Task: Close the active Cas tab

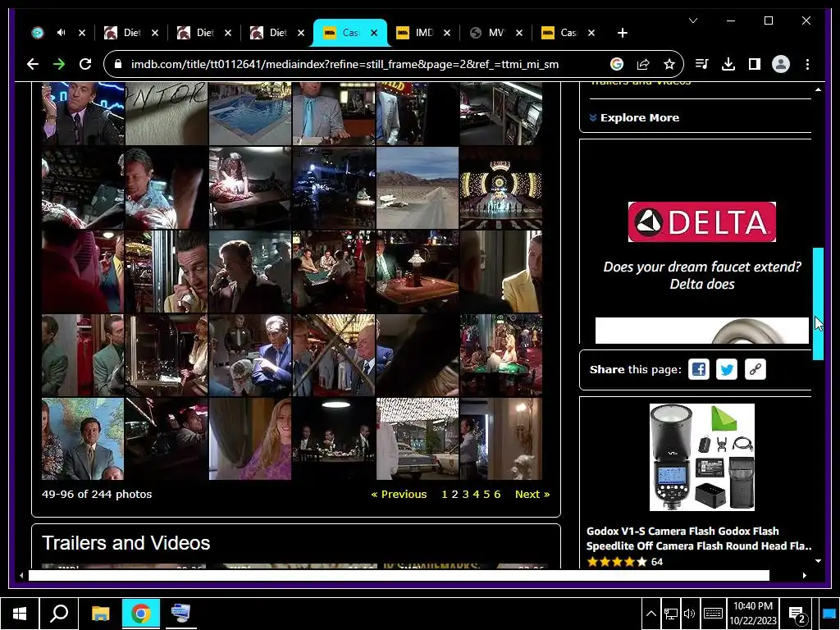Action: pyautogui.click(x=374, y=33)
